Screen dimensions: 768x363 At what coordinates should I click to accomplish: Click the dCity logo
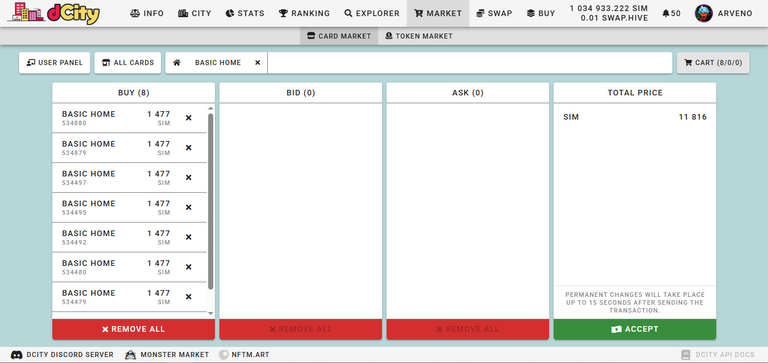pos(53,13)
